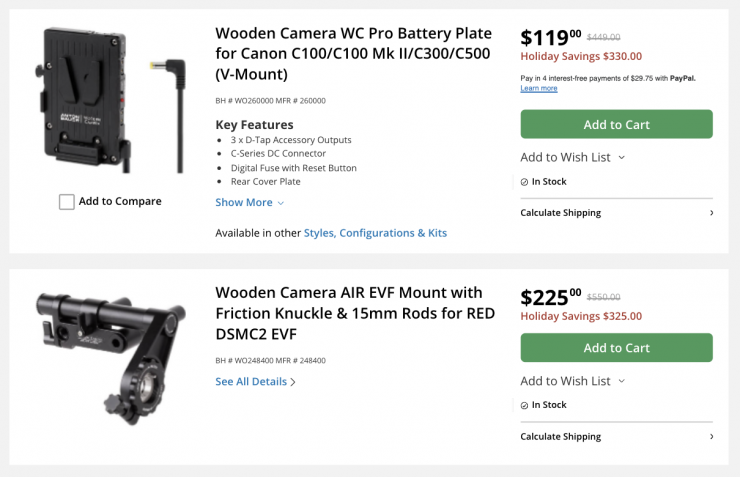
Task: Click arrow icon next to See All Details
Action: click(293, 382)
